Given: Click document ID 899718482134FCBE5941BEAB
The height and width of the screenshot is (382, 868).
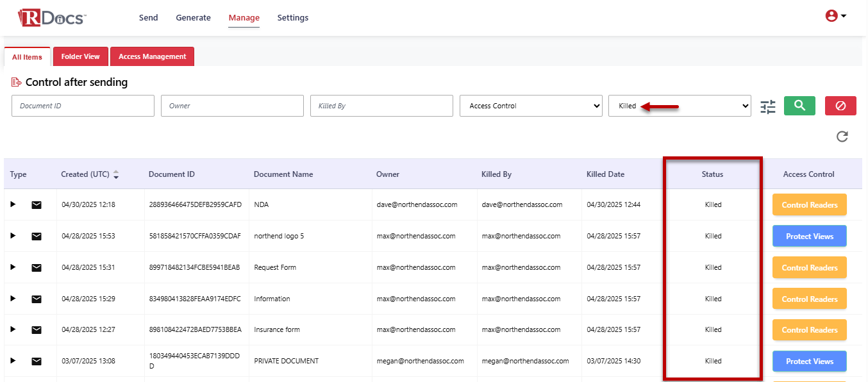Looking at the screenshot, I should (194, 268).
